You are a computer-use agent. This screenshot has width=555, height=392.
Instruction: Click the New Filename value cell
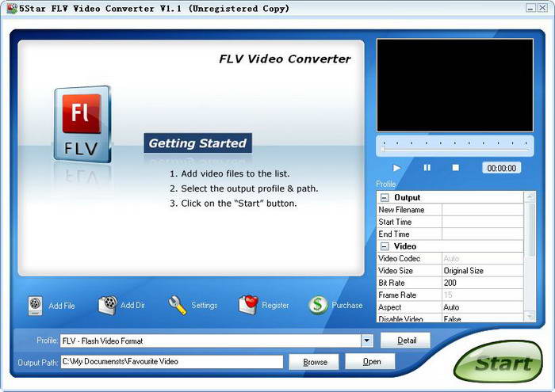tap(482, 210)
